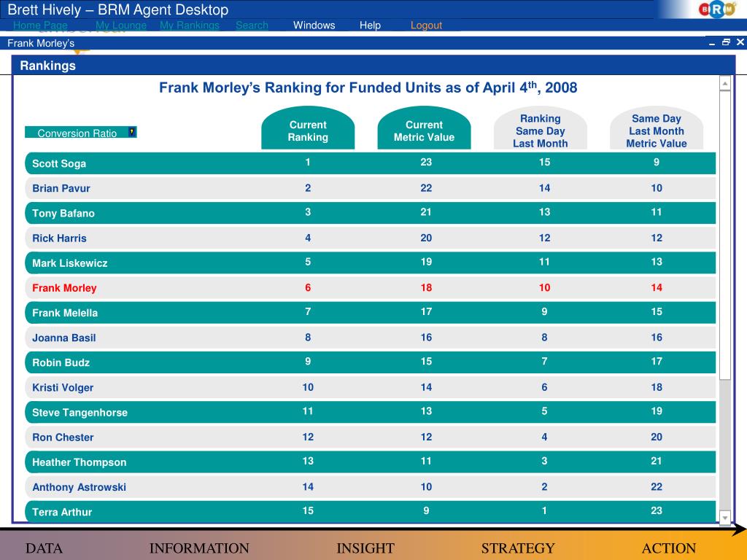Open the Search link
The image size is (747, 560).
[x=252, y=26]
